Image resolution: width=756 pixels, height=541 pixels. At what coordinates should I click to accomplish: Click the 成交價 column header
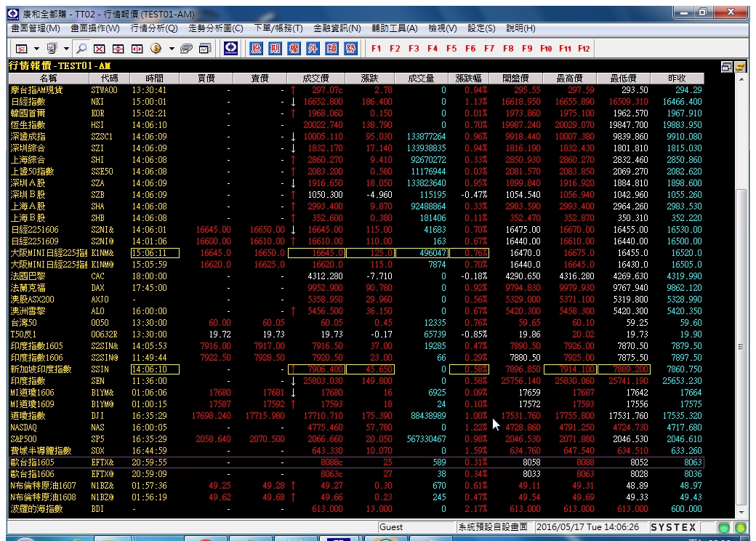315,78
